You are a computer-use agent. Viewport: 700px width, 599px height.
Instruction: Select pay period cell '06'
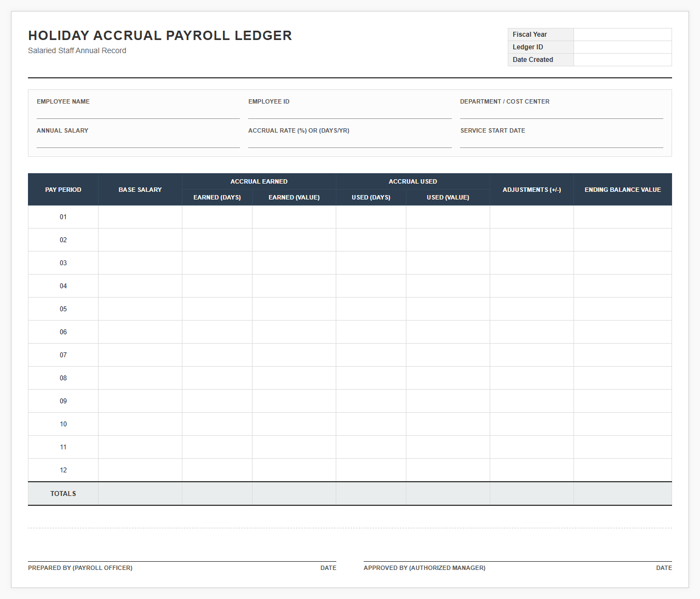(63, 332)
